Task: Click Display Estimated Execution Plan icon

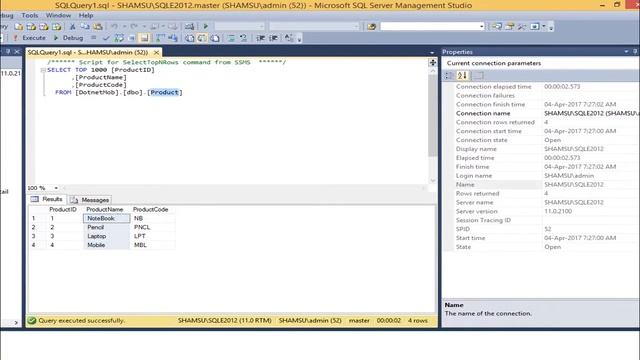Action: tap(119, 38)
